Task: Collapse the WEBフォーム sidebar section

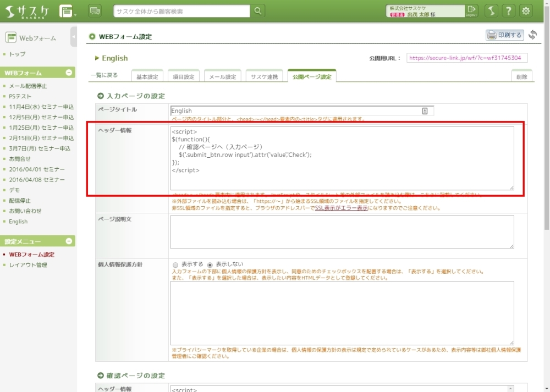Action: point(69,73)
